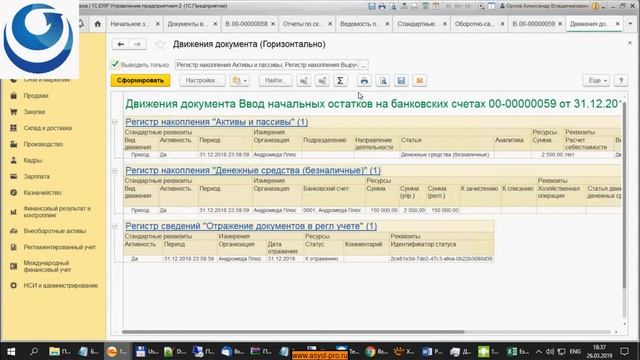Open the Закупки section in sidebar
The width and height of the screenshot is (640, 360).
(x=34, y=111)
